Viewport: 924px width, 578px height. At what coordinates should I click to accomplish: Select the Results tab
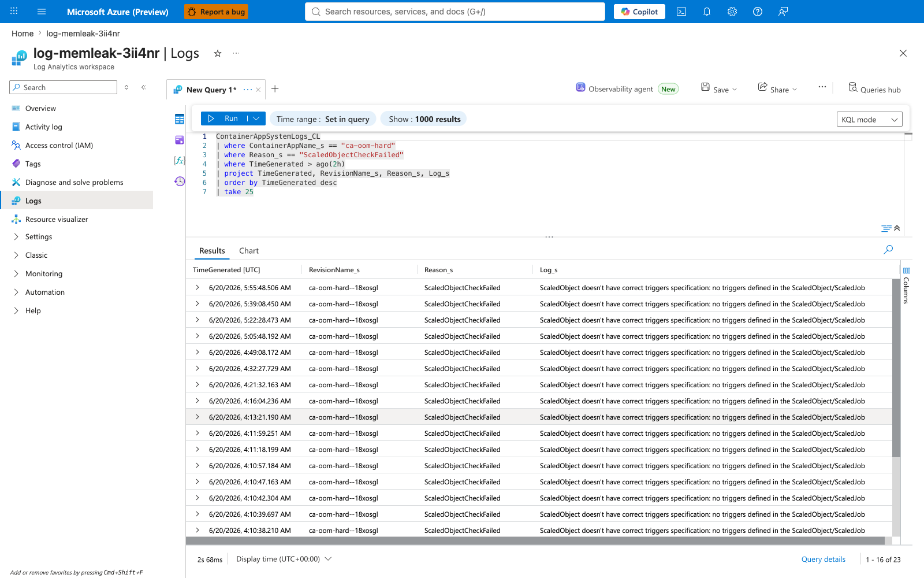[x=212, y=251]
